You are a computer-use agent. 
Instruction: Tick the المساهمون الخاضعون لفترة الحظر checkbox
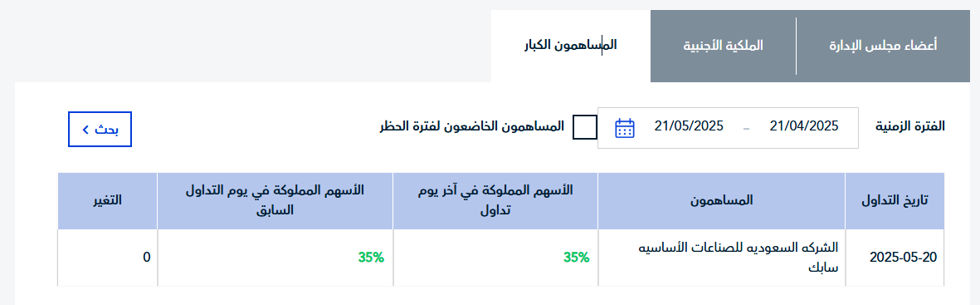pos(585,127)
